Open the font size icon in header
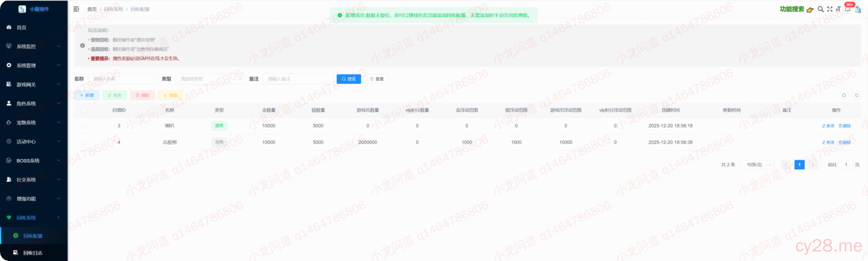This screenshot has width=868, height=261. pyautogui.click(x=838, y=9)
